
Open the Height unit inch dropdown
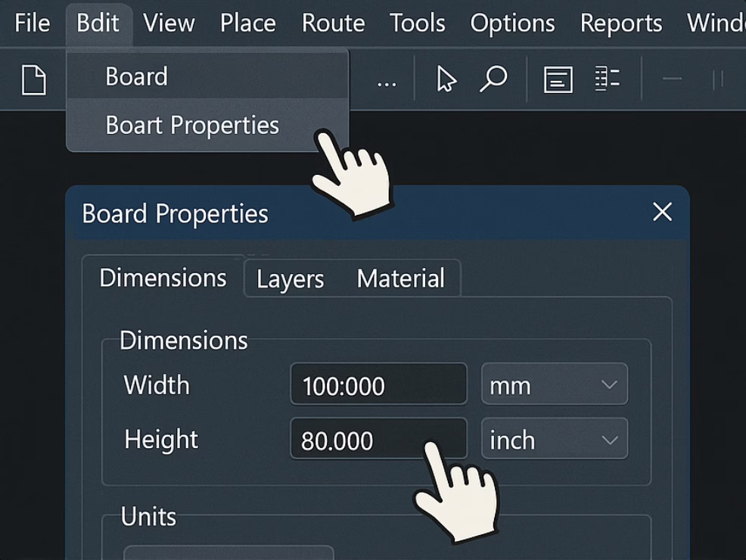point(555,439)
